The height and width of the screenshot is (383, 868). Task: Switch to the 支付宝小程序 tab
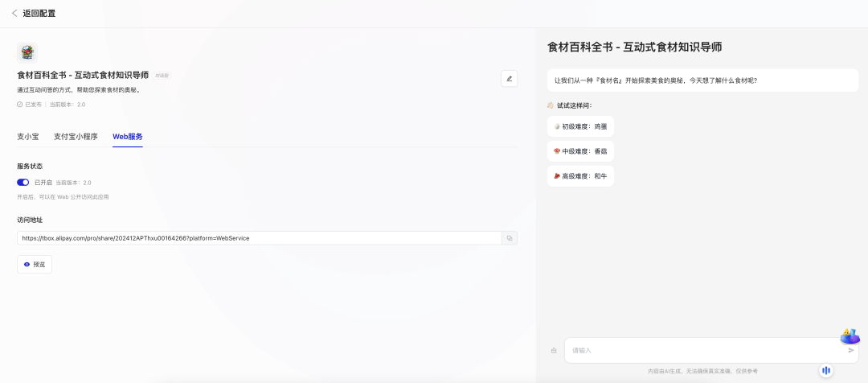[x=76, y=136]
